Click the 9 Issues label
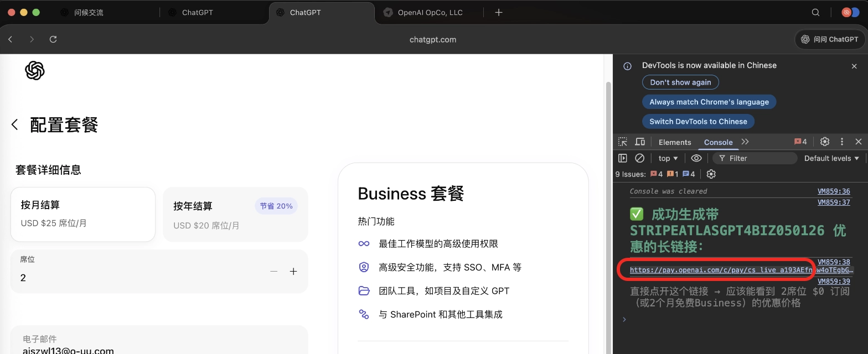Image resolution: width=868 pixels, height=354 pixels. pos(631,174)
